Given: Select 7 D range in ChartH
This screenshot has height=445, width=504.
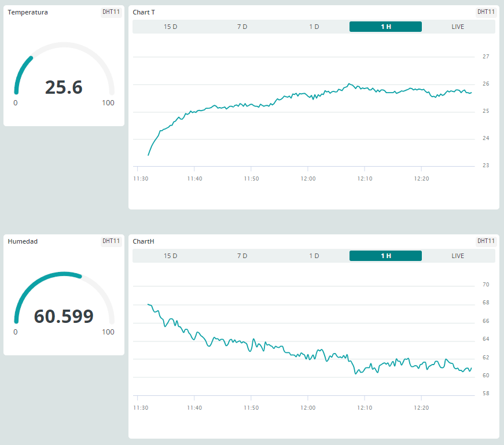Looking at the screenshot, I should pyautogui.click(x=242, y=256).
